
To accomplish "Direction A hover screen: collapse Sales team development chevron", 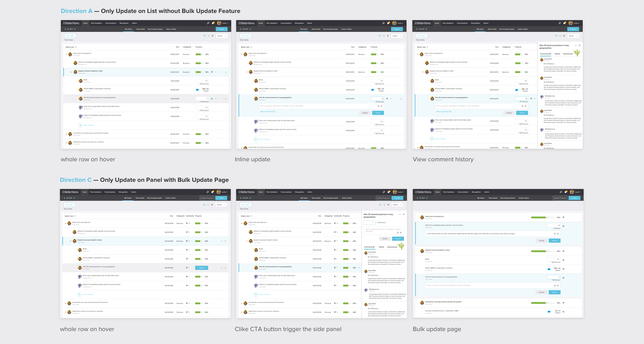I will (x=66, y=54).
